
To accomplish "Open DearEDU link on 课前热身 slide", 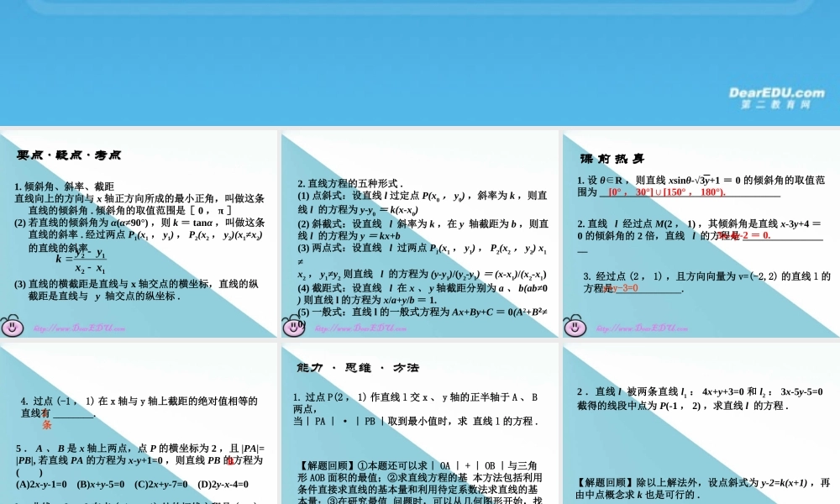I will pyautogui.click(x=642, y=328).
